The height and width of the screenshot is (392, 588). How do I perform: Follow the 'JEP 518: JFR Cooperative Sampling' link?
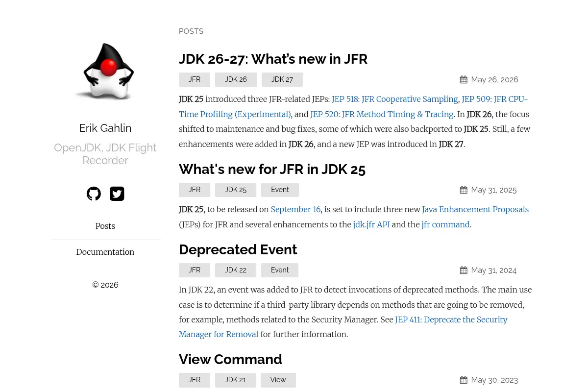coord(394,99)
